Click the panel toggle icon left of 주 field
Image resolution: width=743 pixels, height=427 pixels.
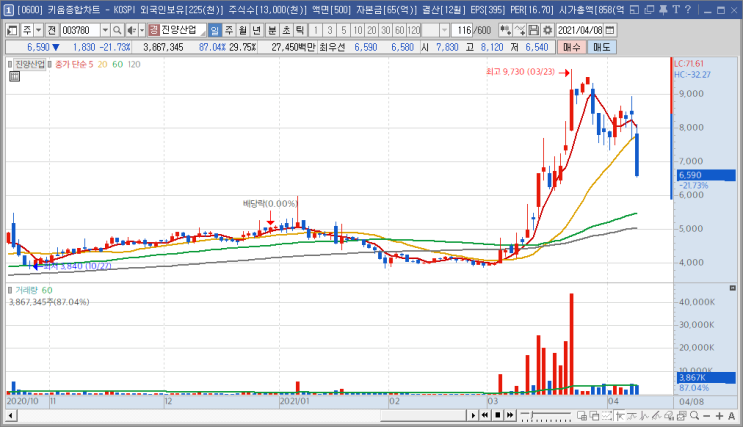[12, 30]
